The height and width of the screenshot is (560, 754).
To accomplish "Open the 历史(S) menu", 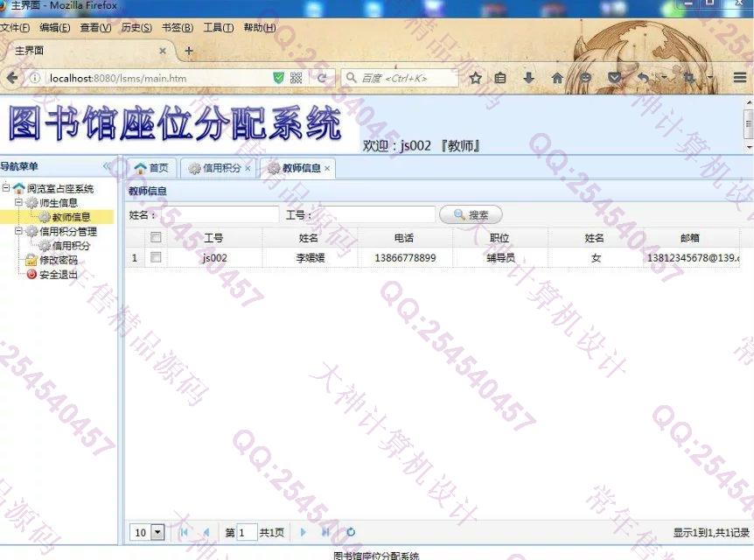I will point(136,27).
